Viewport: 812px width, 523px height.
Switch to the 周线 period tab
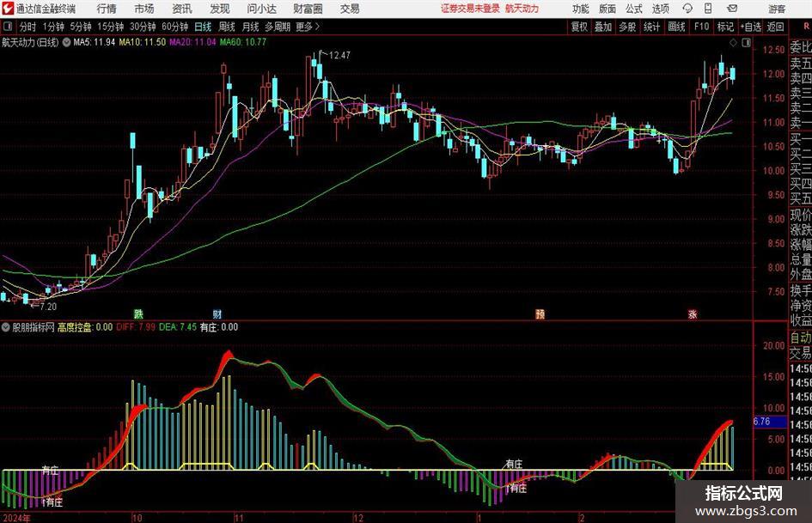226,27
